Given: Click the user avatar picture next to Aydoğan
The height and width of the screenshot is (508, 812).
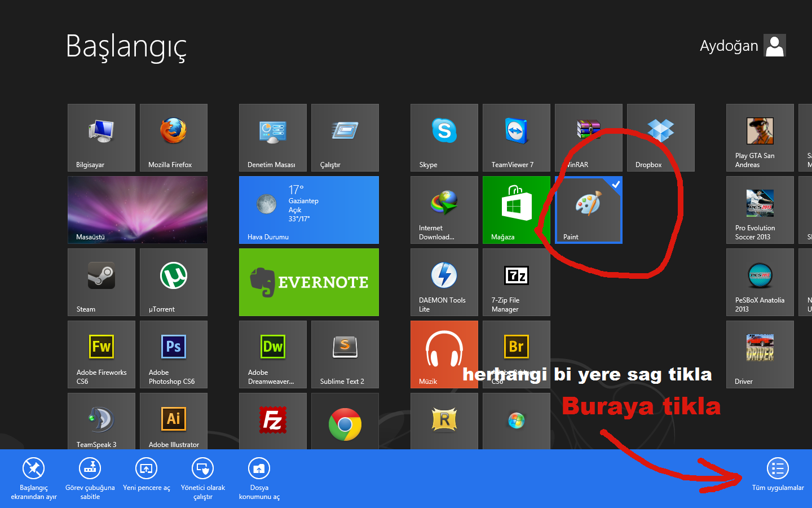Looking at the screenshot, I should click(x=775, y=46).
